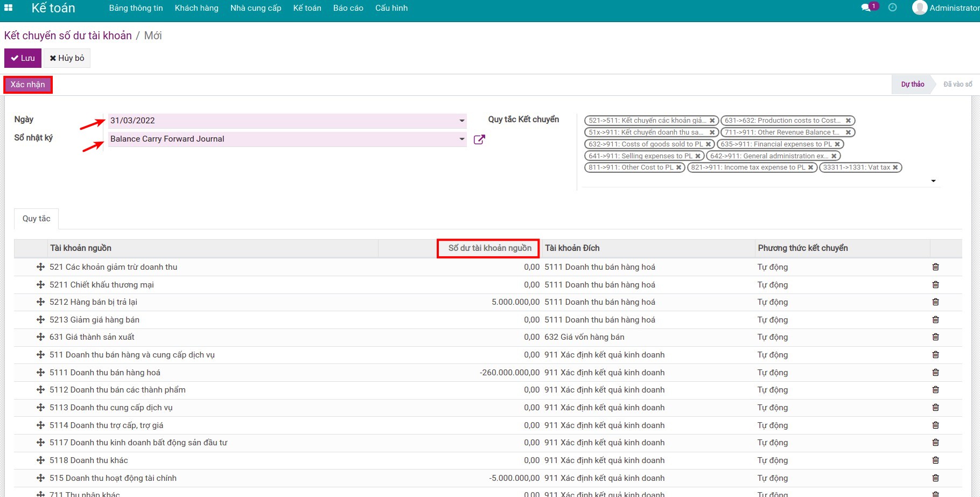Select the Quy tắc tab
The height and width of the screenshot is (497, 980).
tap(36, 219)
